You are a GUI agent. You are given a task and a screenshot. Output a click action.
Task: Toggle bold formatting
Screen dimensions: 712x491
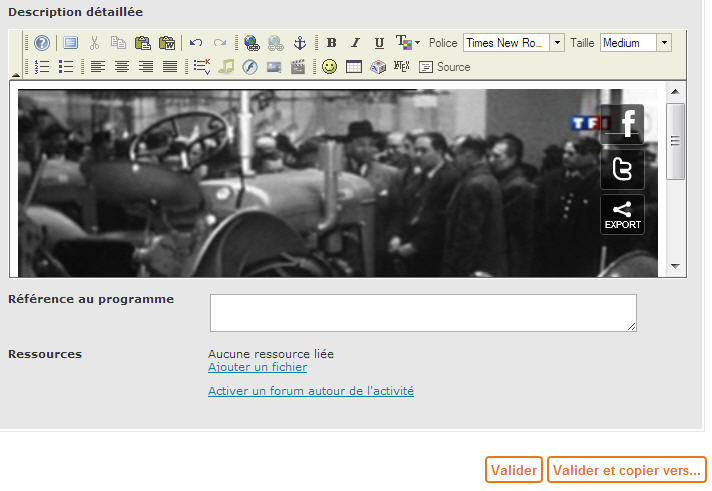tap(331, 43)
